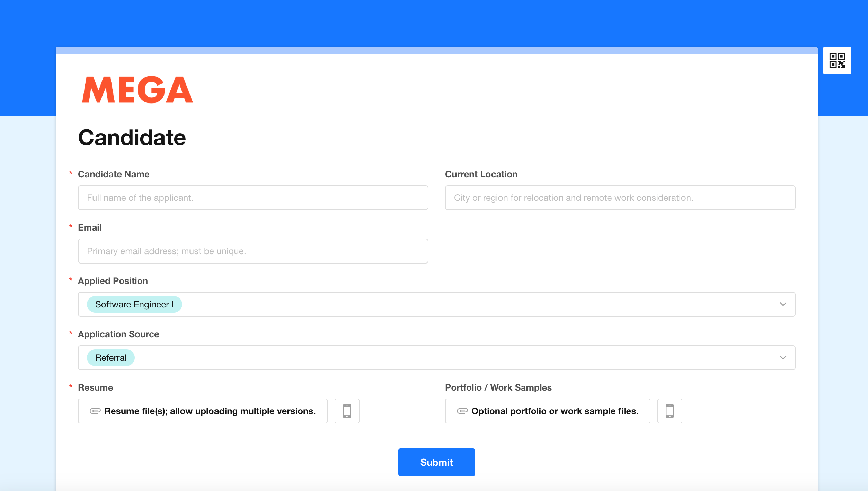Click the paperclip icon in Portfolio field

(x=462, y=411)
